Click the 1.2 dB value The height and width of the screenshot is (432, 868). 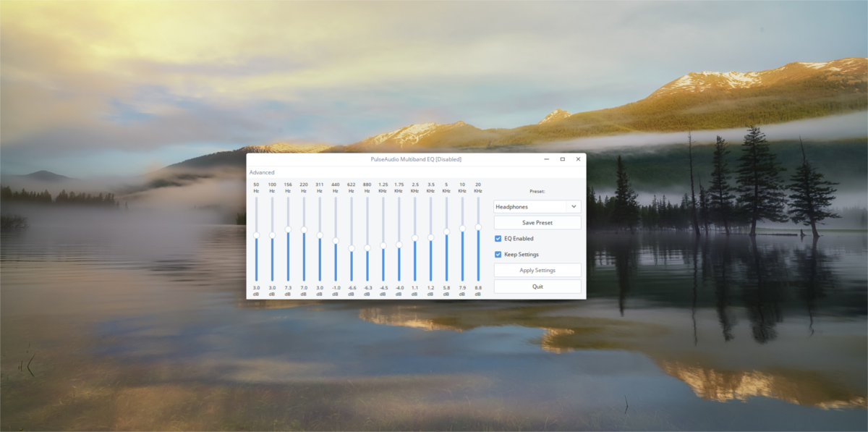click(430, 291)
